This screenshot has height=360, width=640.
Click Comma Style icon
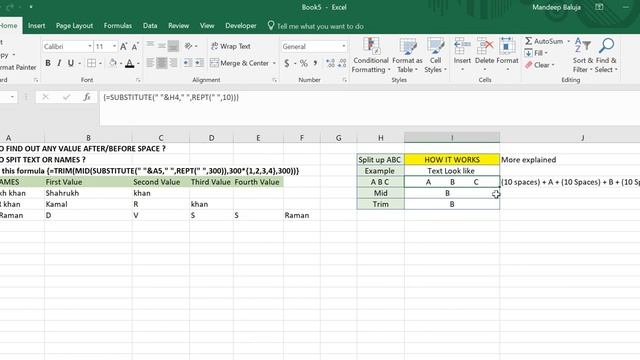(316, 63)
